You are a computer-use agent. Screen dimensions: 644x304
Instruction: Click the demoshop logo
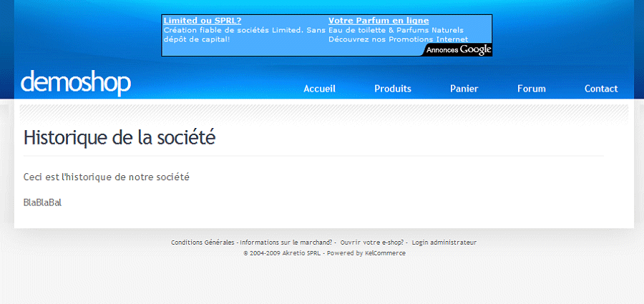point(76,83)
